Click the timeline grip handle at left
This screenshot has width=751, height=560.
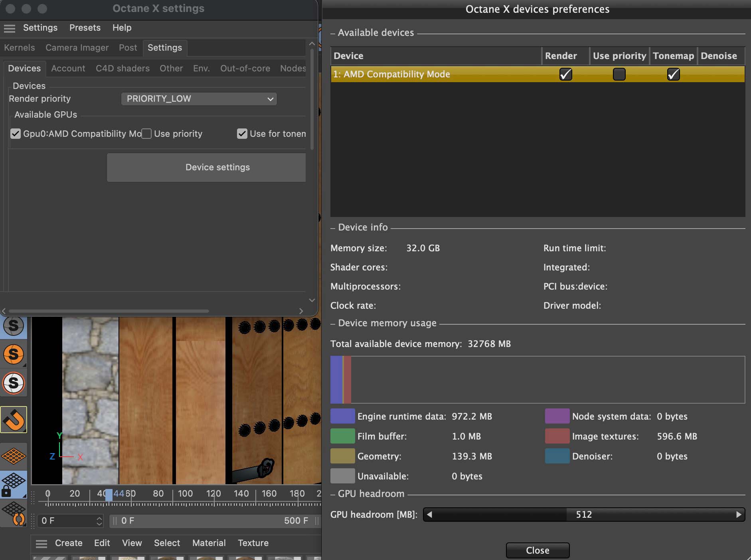pyautogui.click(x=33, y=497)
